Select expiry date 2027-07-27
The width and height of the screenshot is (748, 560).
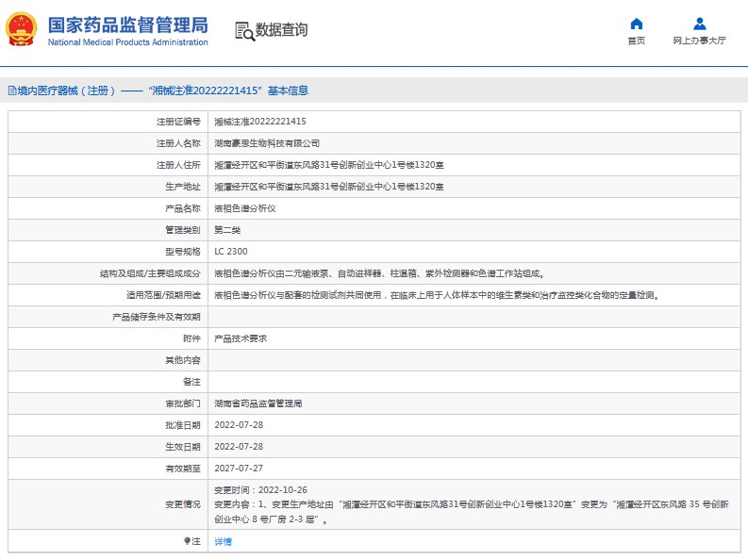point(239,469)
